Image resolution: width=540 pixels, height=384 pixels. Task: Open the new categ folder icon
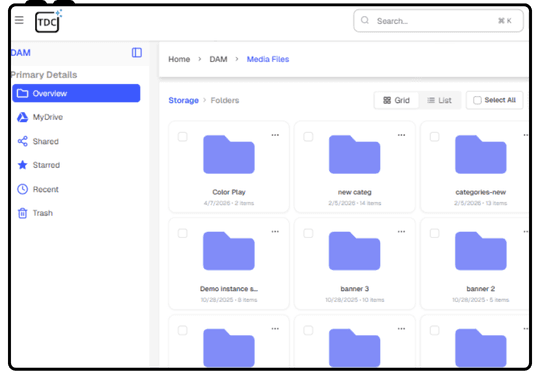coord(355,154)
